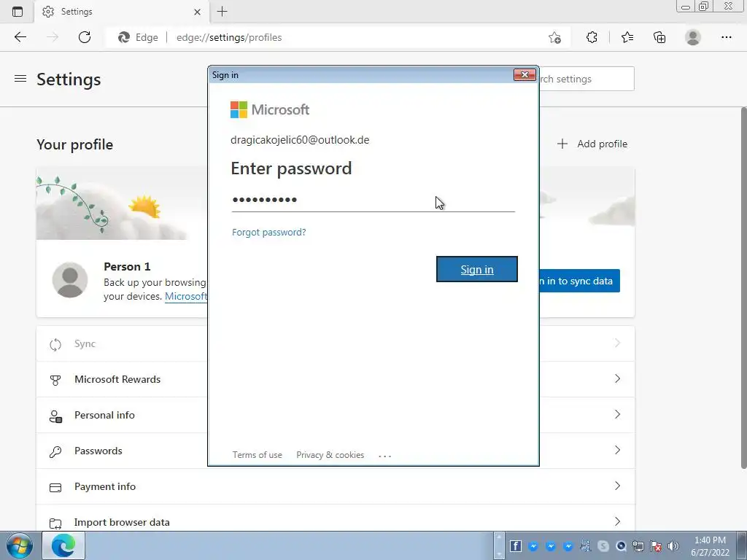The image size is (747, 560).
Task: Expand the Personal info chevron
Action: [617, 414]
